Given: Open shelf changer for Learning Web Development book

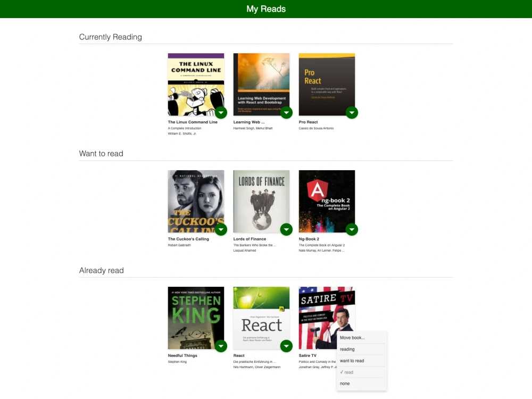Looking at the screenshot, I should (286, 113).
